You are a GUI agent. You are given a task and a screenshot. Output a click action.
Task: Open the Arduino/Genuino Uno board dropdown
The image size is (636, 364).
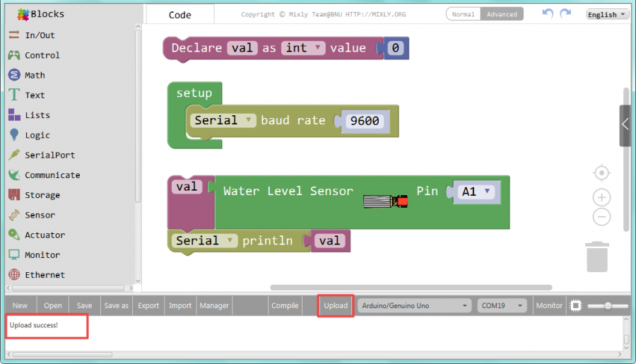(414, 305)
